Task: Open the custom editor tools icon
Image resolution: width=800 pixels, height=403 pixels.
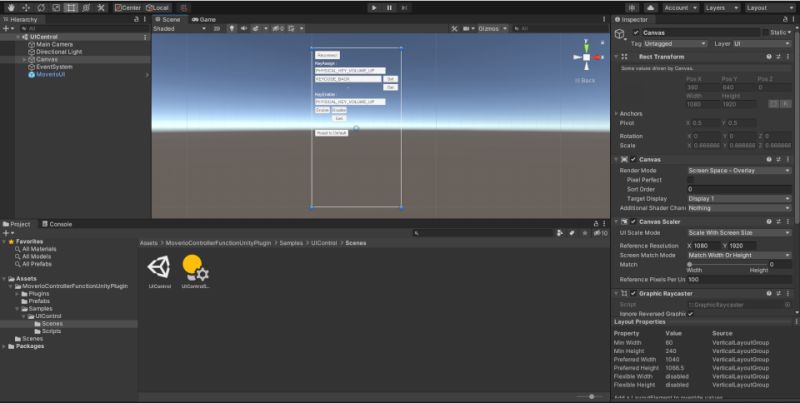Action: (x=101, y=8)
